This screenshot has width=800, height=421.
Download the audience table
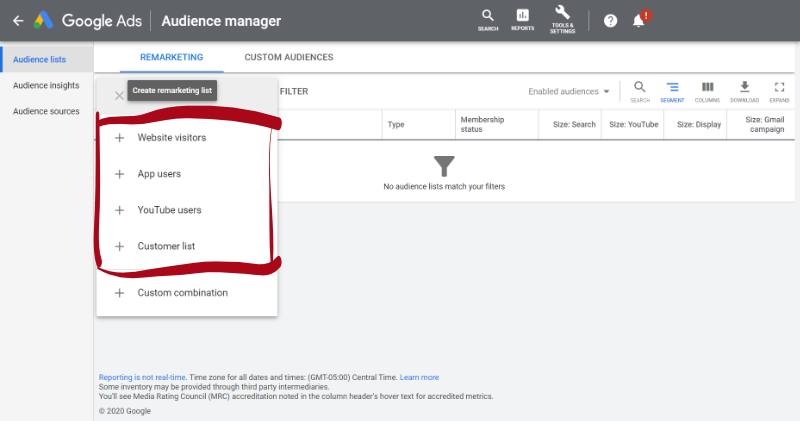744,92
